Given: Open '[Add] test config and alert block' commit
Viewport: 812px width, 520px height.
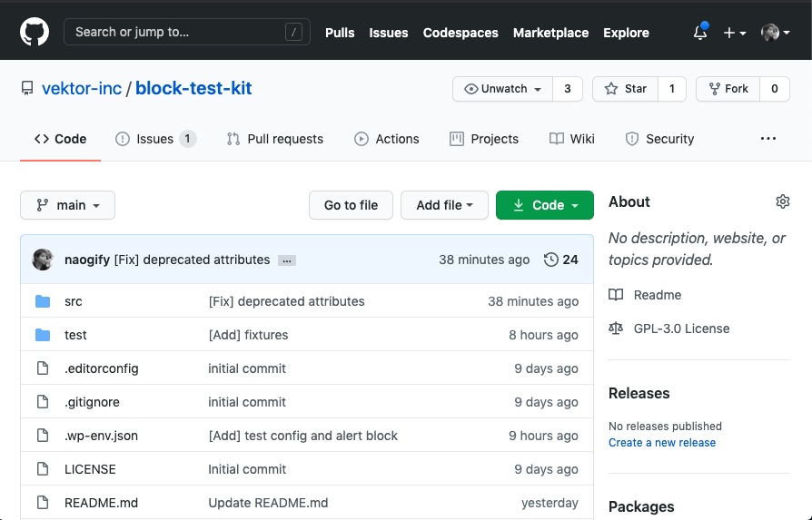Looking at the screenshot, I should point(303,437).
